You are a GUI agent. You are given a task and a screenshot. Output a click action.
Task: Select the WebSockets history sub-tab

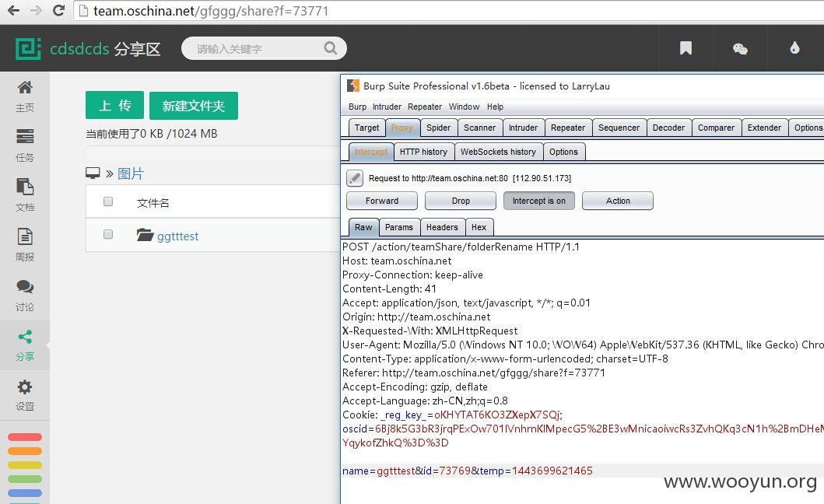[498, 152]
